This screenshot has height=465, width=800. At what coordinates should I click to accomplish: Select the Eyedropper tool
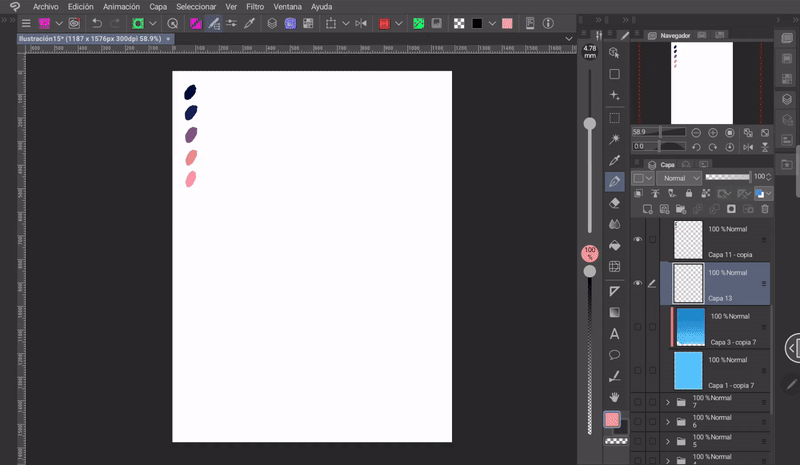point(615,160)
